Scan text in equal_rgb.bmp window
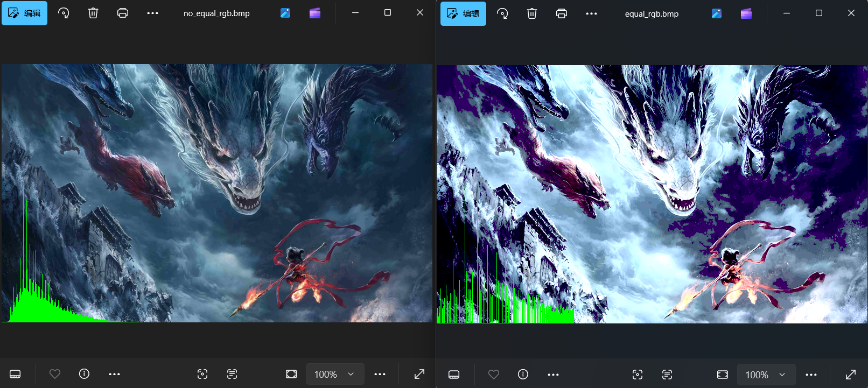This screenshot has height=388, width=868. pyautogui.click(x=667, y=375)
